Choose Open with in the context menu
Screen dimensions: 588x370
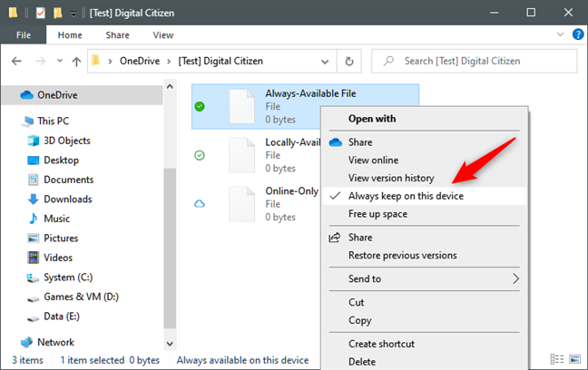pos(425,119)
